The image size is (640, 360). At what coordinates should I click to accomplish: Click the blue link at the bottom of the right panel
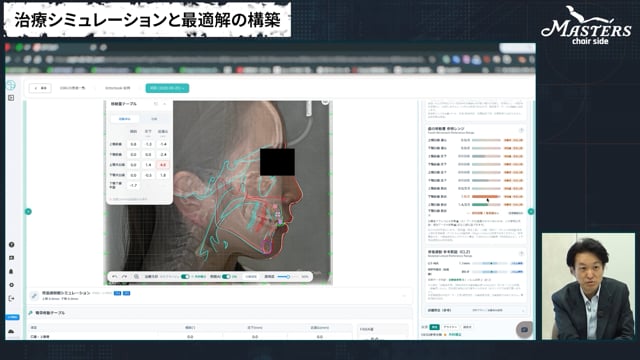[x=455, y=335]
